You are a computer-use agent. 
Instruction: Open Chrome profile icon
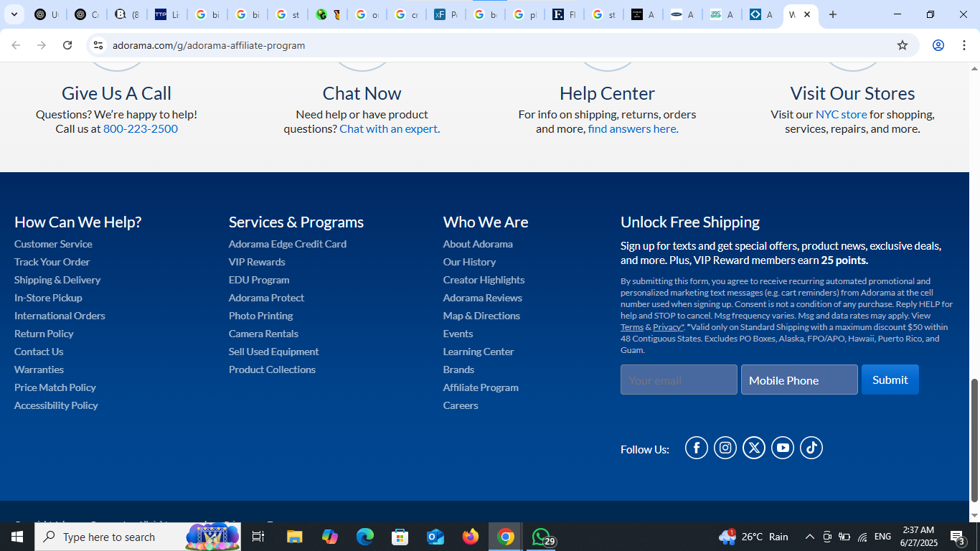click(x=938, y=45)
